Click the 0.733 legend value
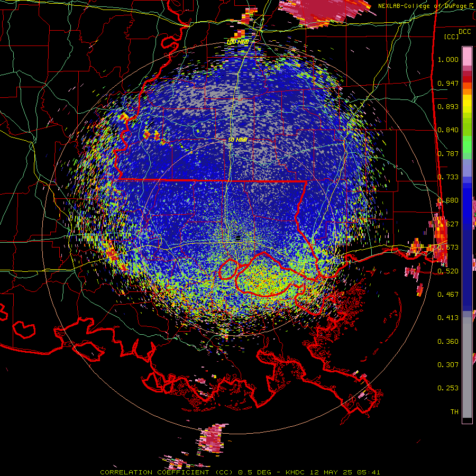Screen dimensions: 476x476 click(x=448, y=177)
